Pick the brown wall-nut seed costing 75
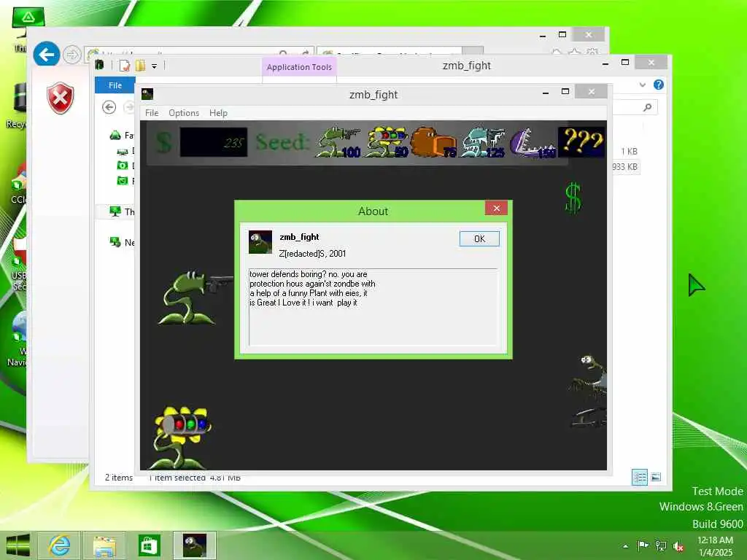The image size is (747, 560). [x=433, y=142]
